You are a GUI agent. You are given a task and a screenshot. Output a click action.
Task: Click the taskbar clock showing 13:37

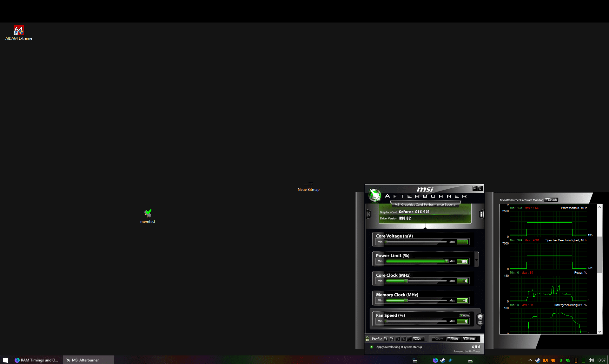coord(601,360)
